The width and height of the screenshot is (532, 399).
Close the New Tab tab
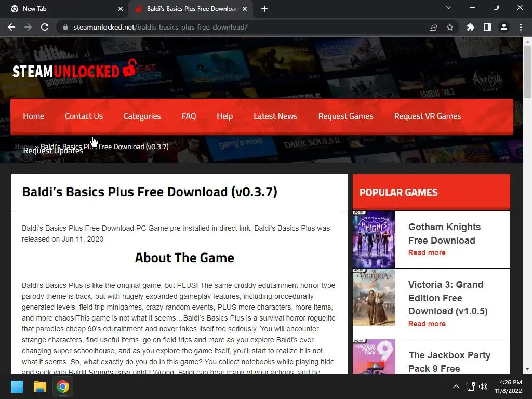[x=121, y=9]
